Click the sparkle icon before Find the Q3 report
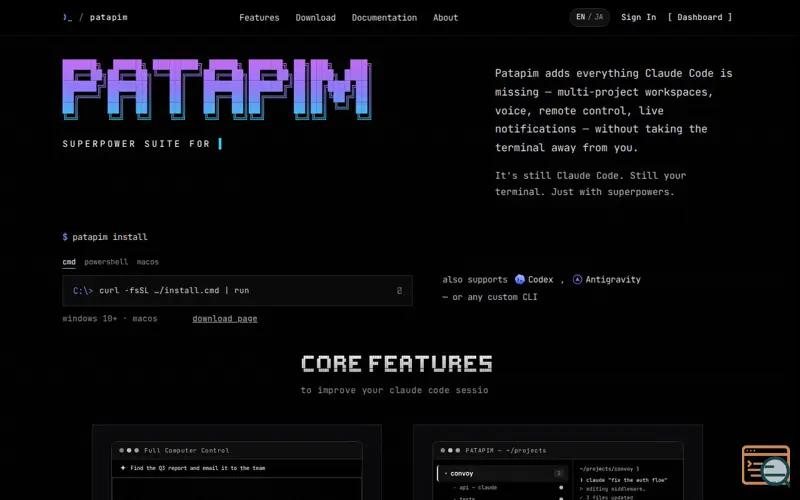800x500 pixels. click(x=123, y=468)
